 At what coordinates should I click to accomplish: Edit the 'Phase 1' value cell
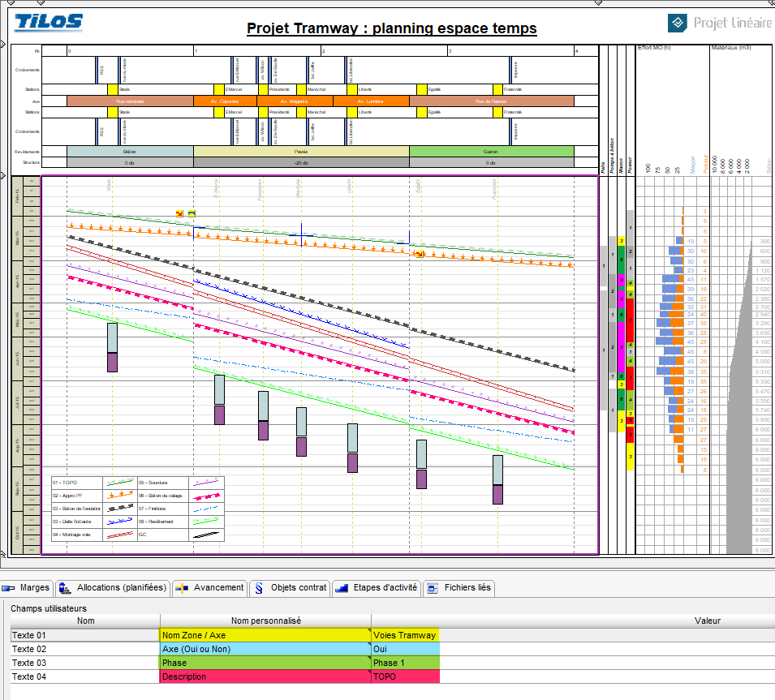pos(405,663)
